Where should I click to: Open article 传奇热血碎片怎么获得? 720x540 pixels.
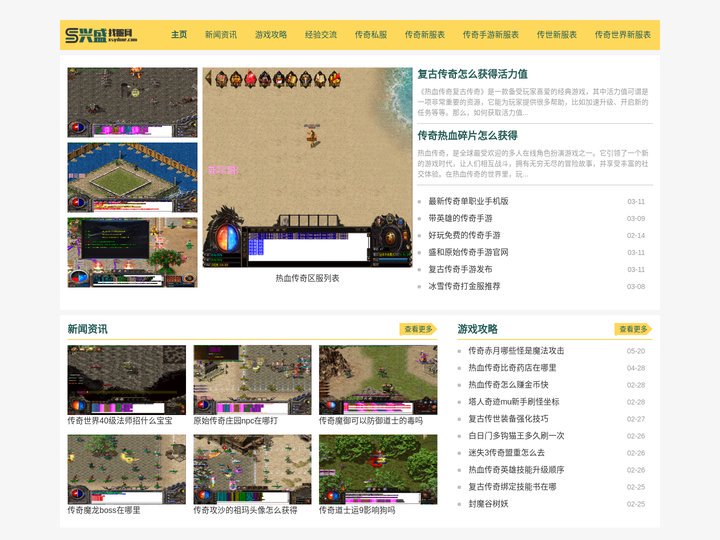pos(467,135)
